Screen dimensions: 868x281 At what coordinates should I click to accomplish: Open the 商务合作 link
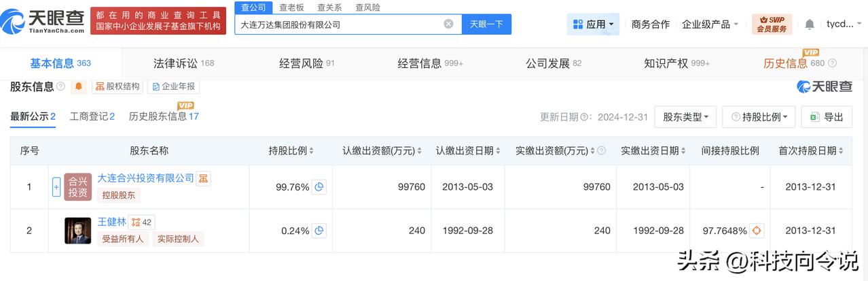tap(650, 24)
